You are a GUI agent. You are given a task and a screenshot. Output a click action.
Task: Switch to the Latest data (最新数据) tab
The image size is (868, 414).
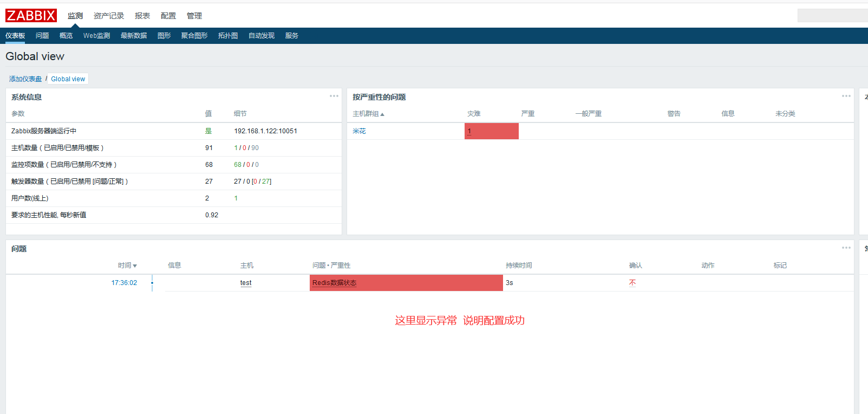coord(134,36)
